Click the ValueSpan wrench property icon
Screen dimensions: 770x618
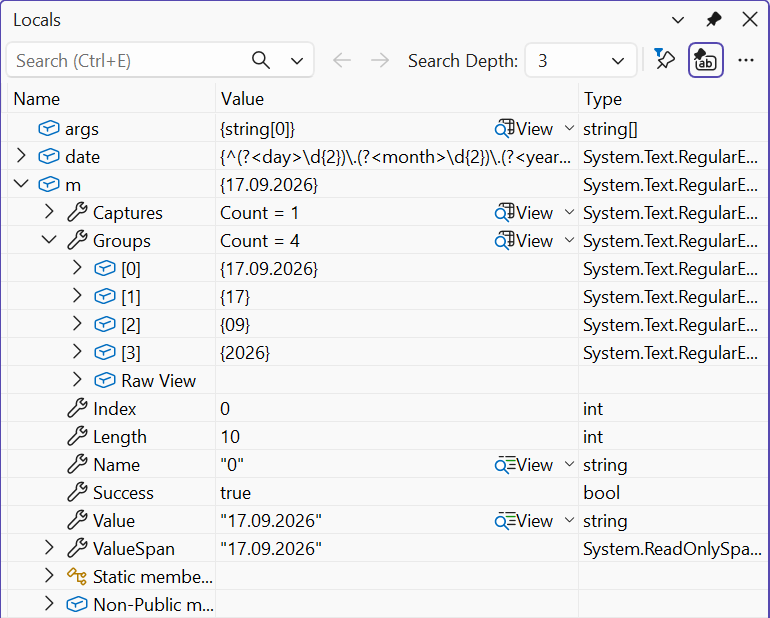tap(77, 548)
